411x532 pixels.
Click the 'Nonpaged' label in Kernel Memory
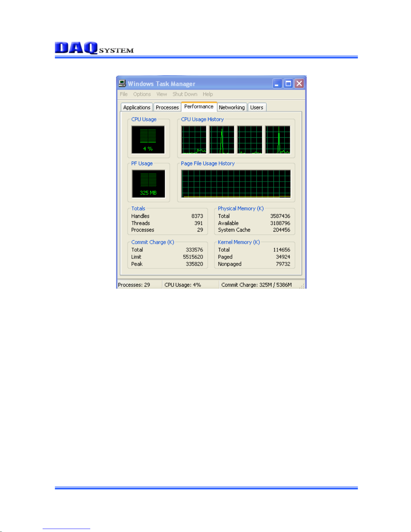tap(230, 264)
